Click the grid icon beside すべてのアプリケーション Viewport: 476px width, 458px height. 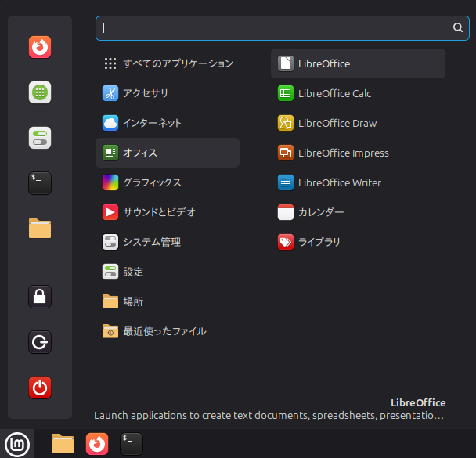[110, 63]
